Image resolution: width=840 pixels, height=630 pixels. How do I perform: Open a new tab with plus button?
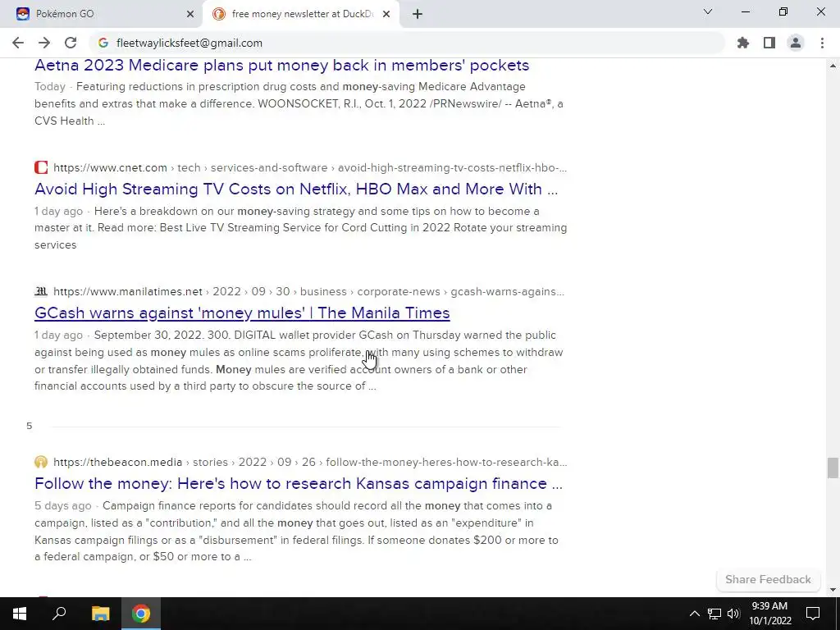(x=418, y=14)
